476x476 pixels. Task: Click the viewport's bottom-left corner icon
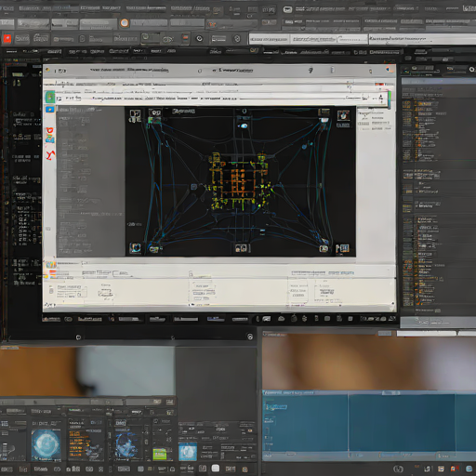tap(135, 248)
